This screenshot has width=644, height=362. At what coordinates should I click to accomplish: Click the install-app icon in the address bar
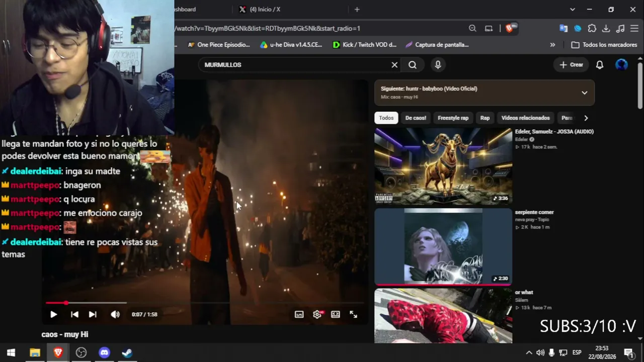click(489, 28)
